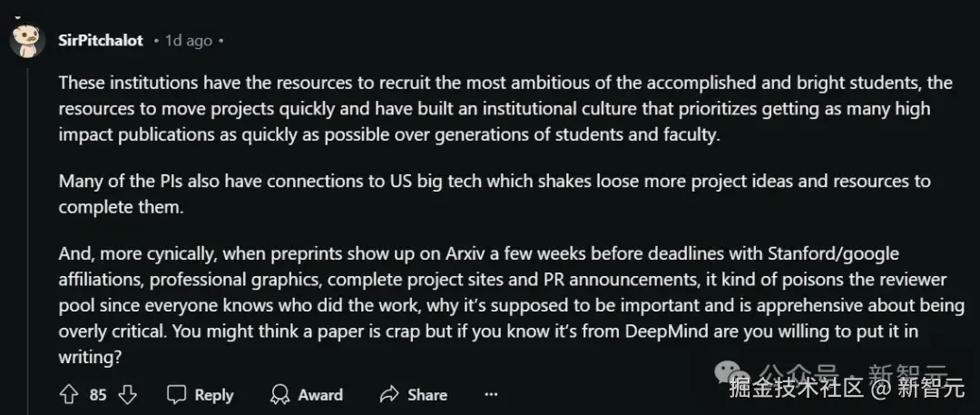The image size is (980, 415).
Task: Open the three-dot more options menu
Action: tap(491, 394)
